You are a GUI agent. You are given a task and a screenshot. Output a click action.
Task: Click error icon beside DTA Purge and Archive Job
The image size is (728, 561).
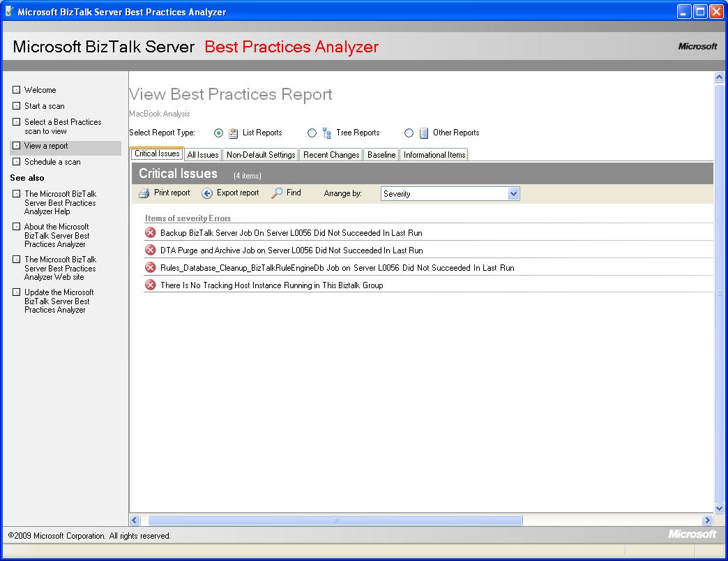151,250
